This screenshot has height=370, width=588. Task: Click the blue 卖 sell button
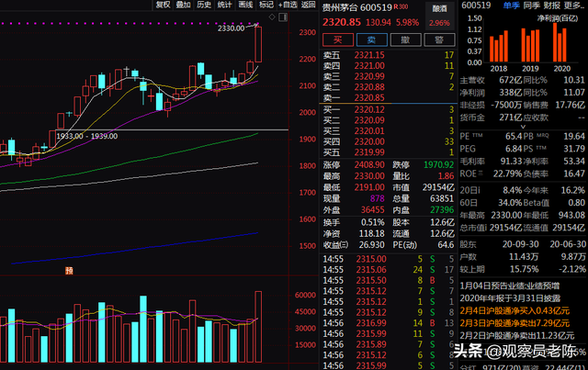371,39
